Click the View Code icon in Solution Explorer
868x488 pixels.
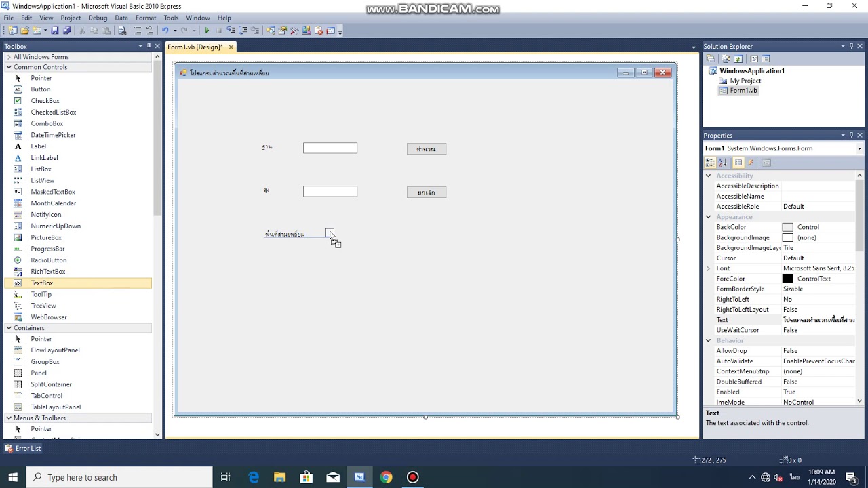pyautogui.click(x=754, y=59)
